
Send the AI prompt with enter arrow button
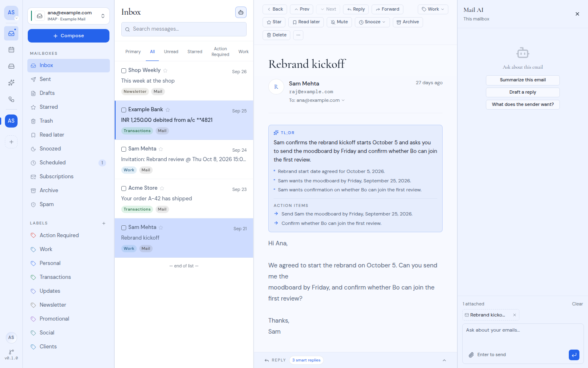tap(574, 355)
